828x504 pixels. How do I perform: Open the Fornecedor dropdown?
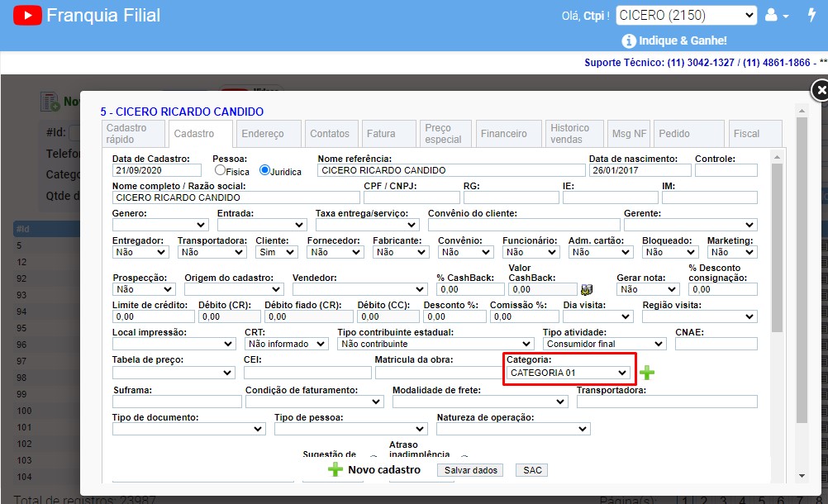[335, 252]
